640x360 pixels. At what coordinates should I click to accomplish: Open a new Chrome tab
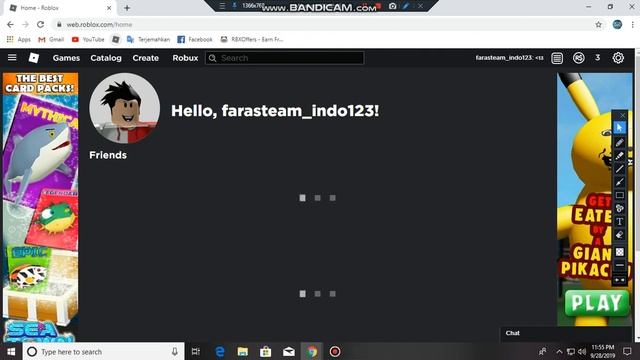coord(127,8)
